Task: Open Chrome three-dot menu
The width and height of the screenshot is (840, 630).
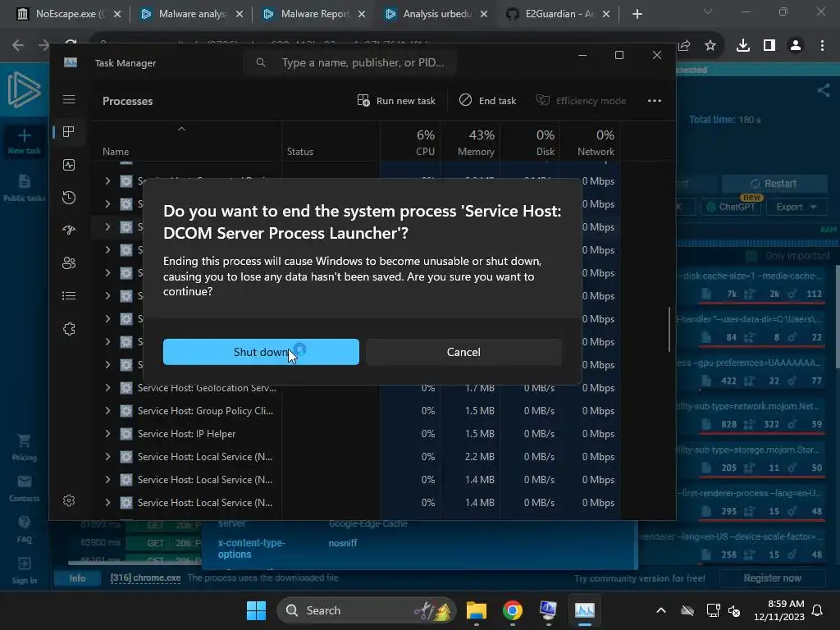Action: 822,46
